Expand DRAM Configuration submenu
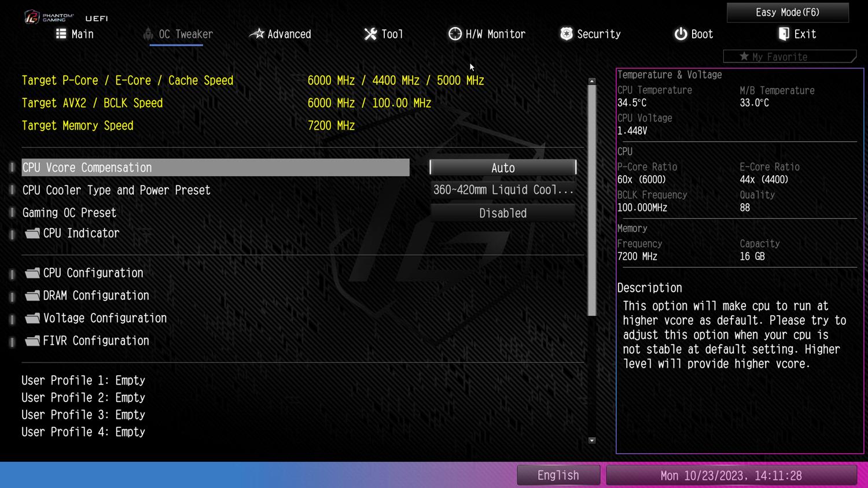The image size is (868, 488). (x=95, y=295)
